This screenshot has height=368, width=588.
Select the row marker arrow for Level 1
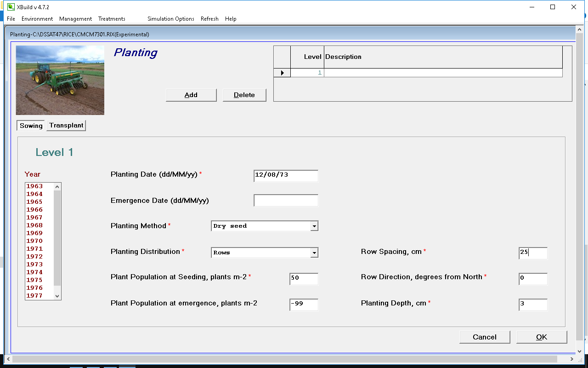(x=282, y=73)
